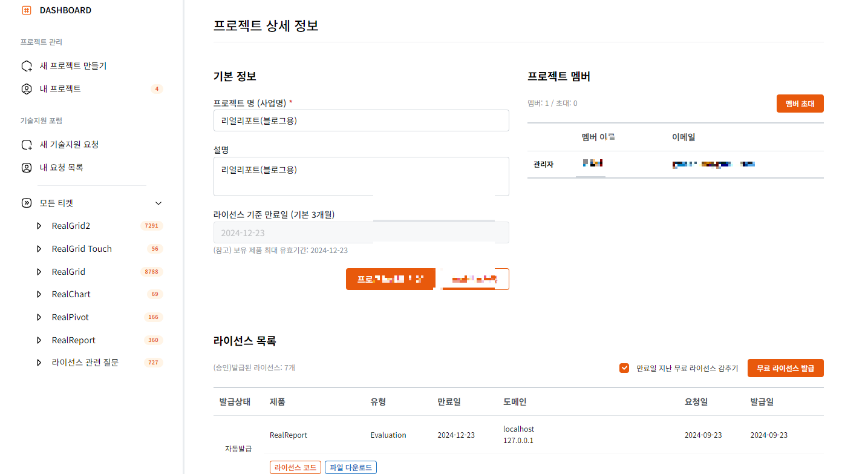Select 라이선스 관련 질문 tree item

85,363
